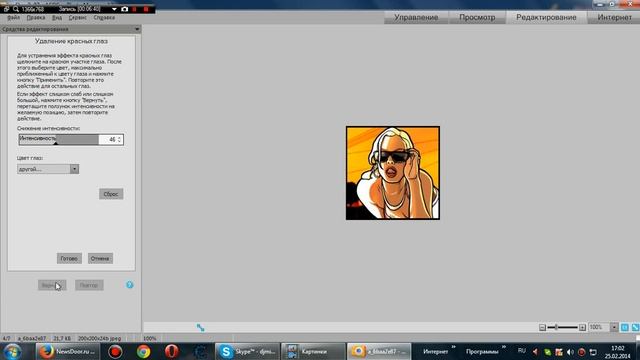This screenshot has width=640, height=360.
Task: Click the recorder magnifier icon
Action: (x=16, y=9)
